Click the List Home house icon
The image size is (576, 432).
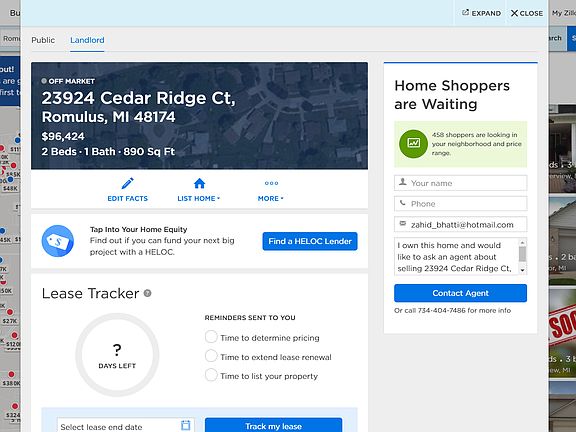click(x=199, y=183)
